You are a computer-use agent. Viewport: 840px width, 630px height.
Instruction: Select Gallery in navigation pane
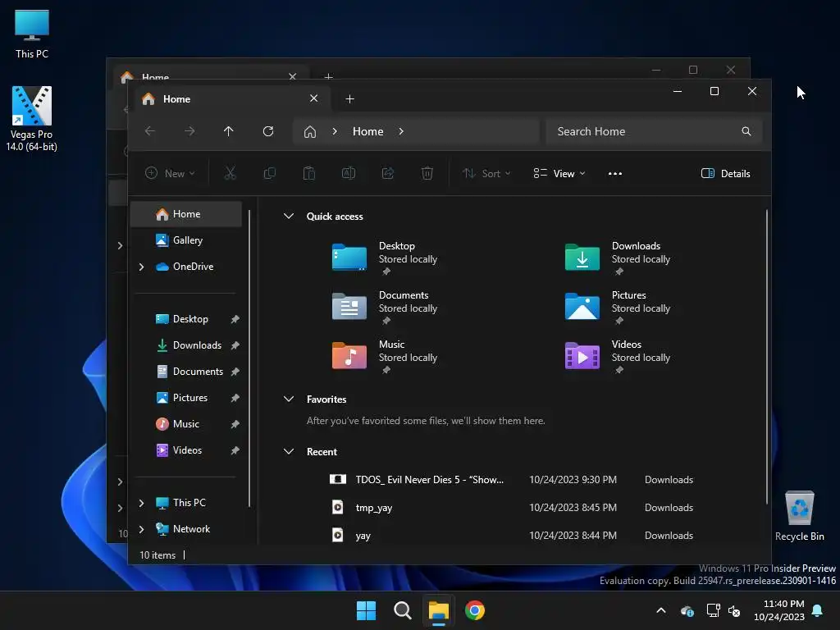[186, 240]
